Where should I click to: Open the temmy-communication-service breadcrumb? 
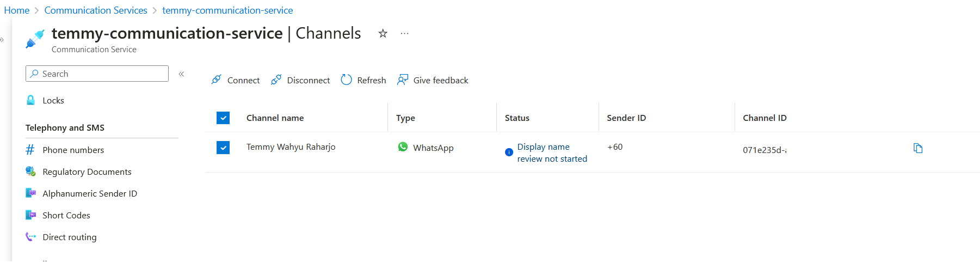[227, 10]
